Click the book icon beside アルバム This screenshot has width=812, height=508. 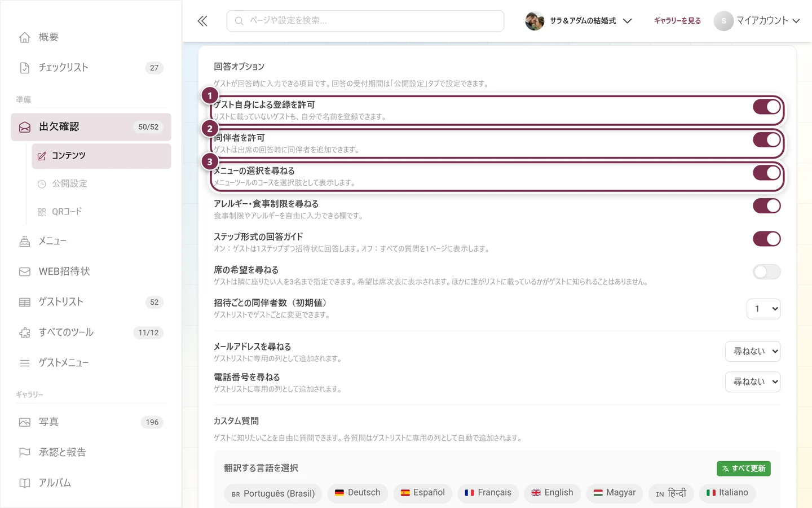[x=25, y=483]
